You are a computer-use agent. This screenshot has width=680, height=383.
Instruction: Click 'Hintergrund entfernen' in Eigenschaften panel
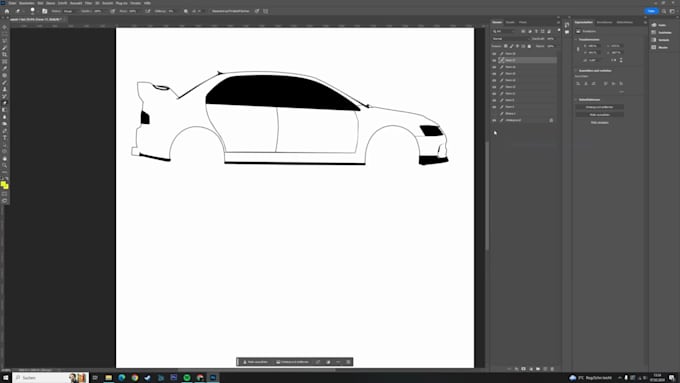pyautogui.click(x=600, y=107)
